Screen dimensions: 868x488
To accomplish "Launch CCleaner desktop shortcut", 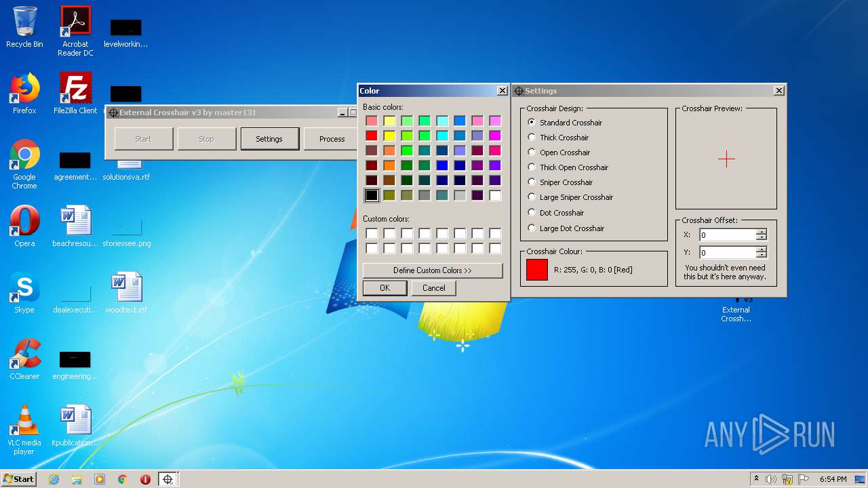I will pos(24,359).
